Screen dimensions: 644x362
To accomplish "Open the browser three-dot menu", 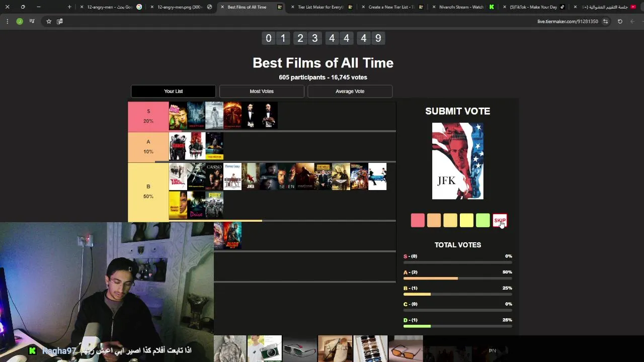I will coord(7,21).
